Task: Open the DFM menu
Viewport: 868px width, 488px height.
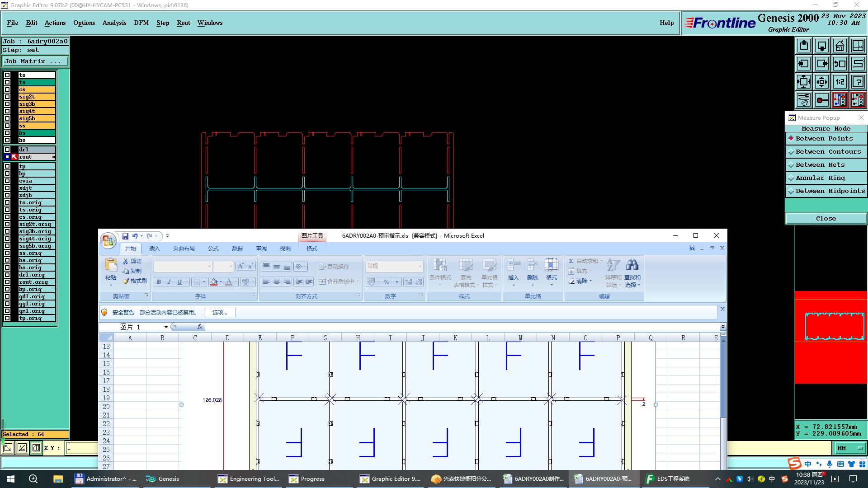Action: coord(141,23)
